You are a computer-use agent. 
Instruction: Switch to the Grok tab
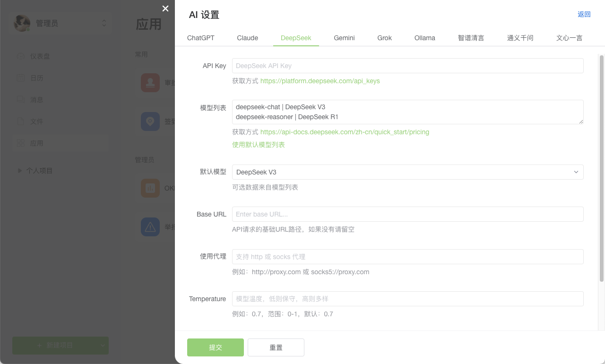[385, 38]
